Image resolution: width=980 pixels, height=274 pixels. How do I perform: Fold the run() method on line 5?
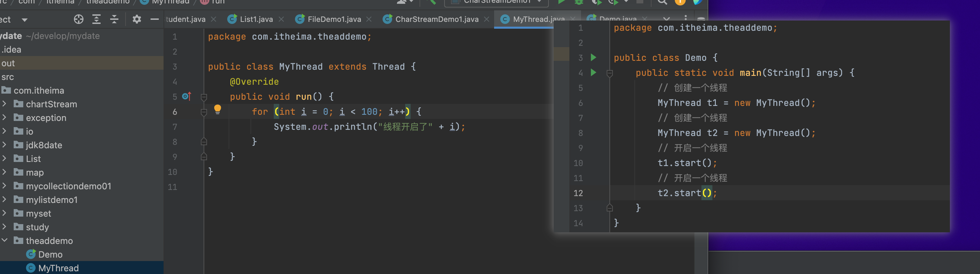coord(204,97)
